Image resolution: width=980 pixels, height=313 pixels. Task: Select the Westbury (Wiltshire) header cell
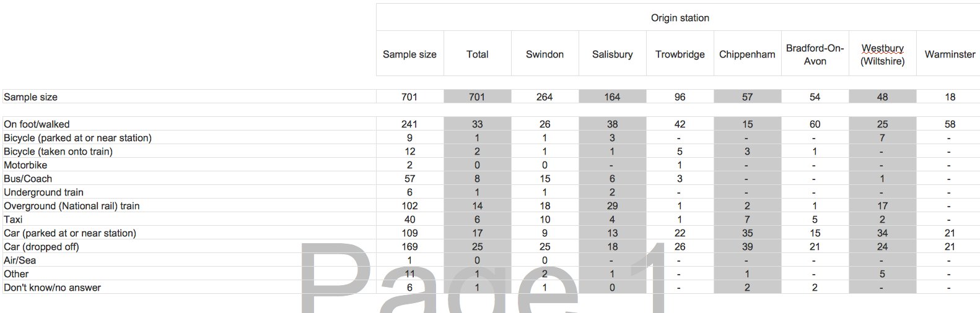tap(882, 54)
